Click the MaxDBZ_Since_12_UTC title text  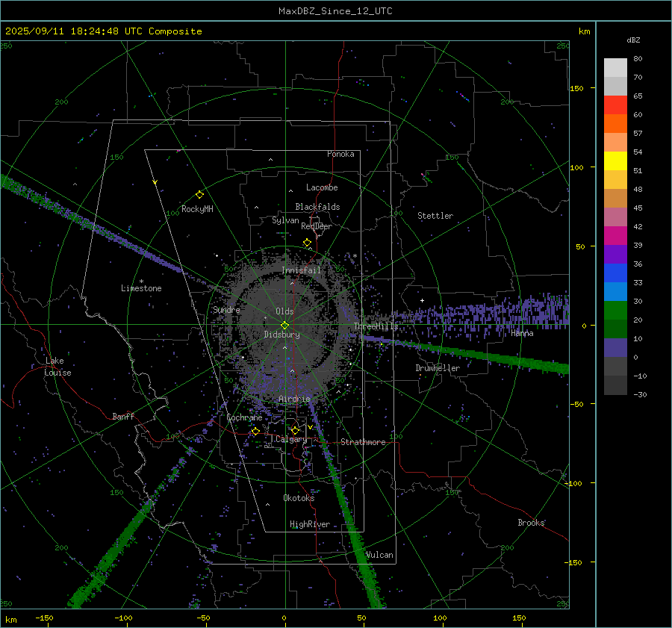click(335, 11)
